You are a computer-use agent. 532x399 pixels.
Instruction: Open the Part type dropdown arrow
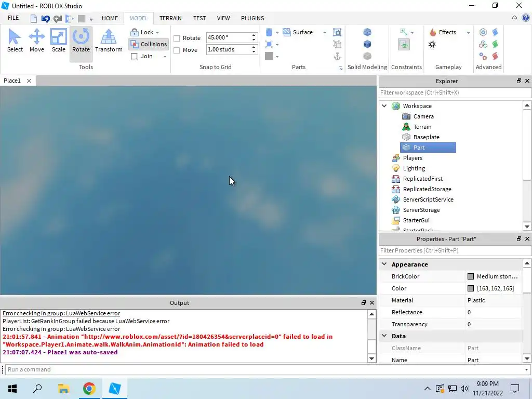pos(277,33)
